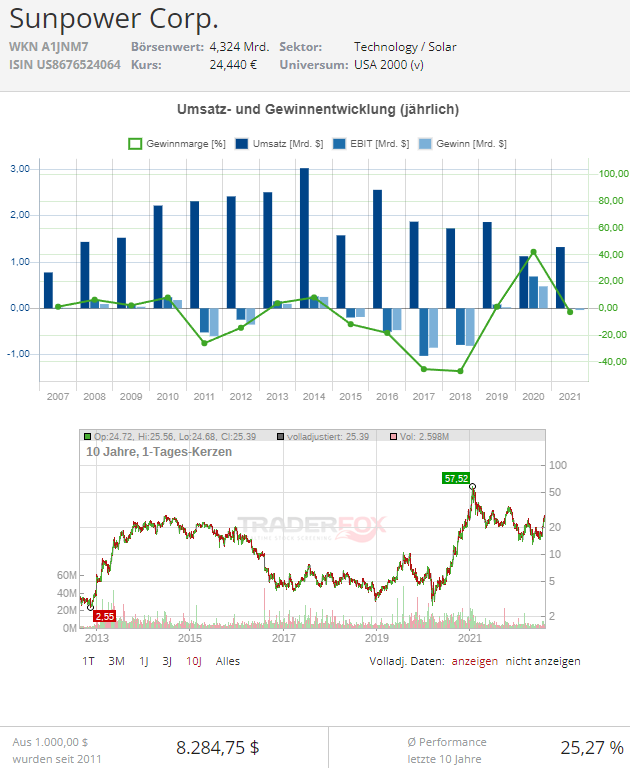This screenshot has height=768, width=630.
Task: Click nicht anzeigen link
Action: click(543, 661)
